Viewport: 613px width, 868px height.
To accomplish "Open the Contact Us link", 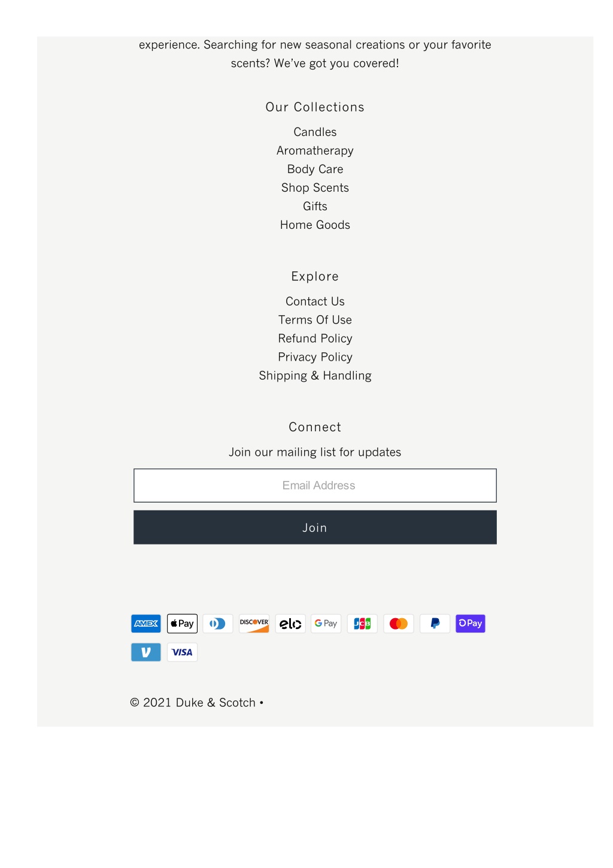I will click(315, 301).
